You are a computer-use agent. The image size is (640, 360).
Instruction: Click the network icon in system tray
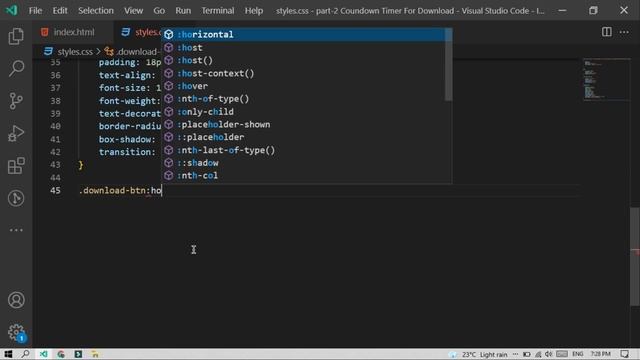(538, 354)
